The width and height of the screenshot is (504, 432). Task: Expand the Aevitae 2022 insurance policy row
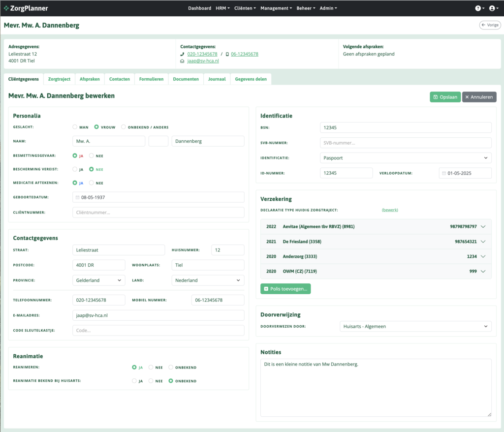pos(483,226)
